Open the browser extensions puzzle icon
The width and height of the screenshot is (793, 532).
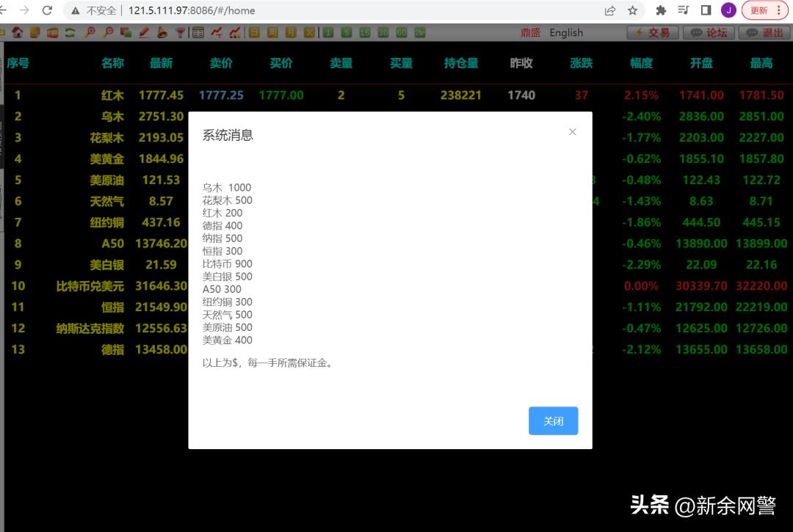[x=659, y=11]
